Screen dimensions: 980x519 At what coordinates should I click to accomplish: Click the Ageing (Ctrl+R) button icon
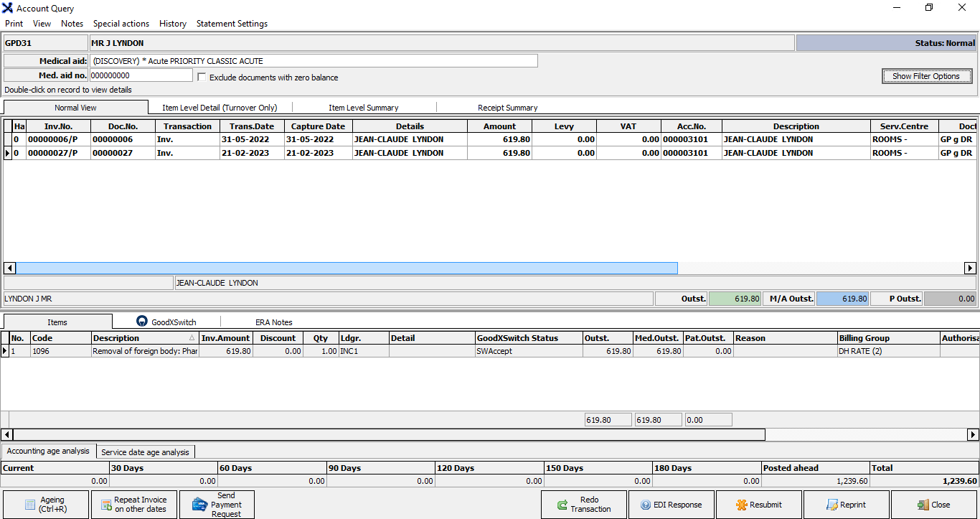pos(29,505)
